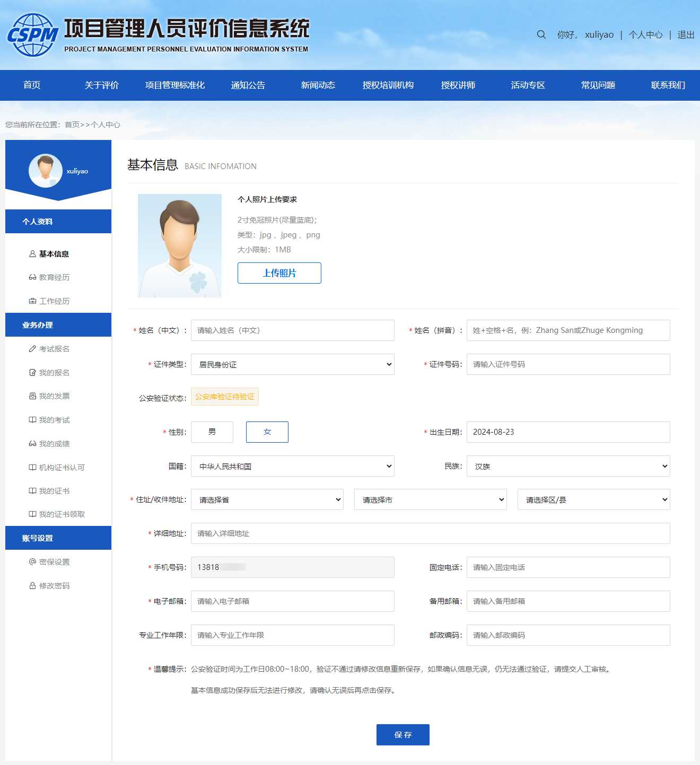Screen dimensions: 700x765
Task: Click the 密保设置 security icon
Action: (x=32, y=562)
